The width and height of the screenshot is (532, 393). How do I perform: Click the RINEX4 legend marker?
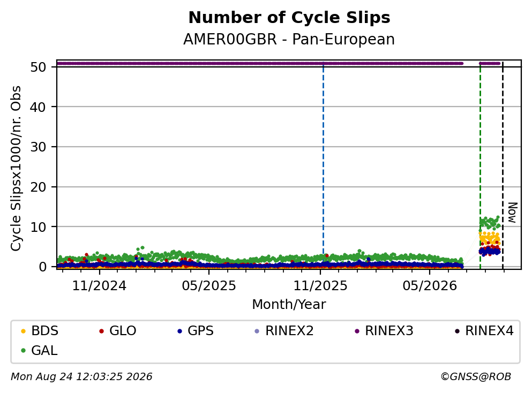tap(457, 331)
